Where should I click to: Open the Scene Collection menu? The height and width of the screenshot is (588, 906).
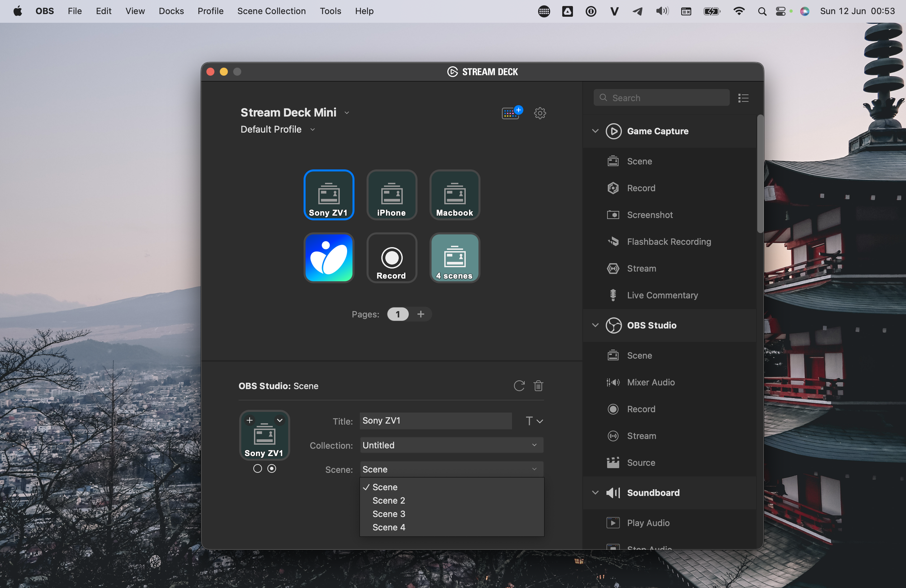pos(271,11)
